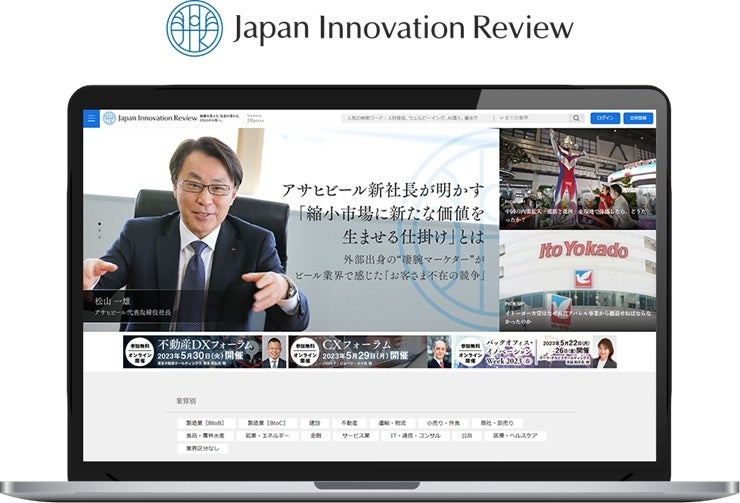
Task: Select the 建設 industry tag
Action: point(315,423)
